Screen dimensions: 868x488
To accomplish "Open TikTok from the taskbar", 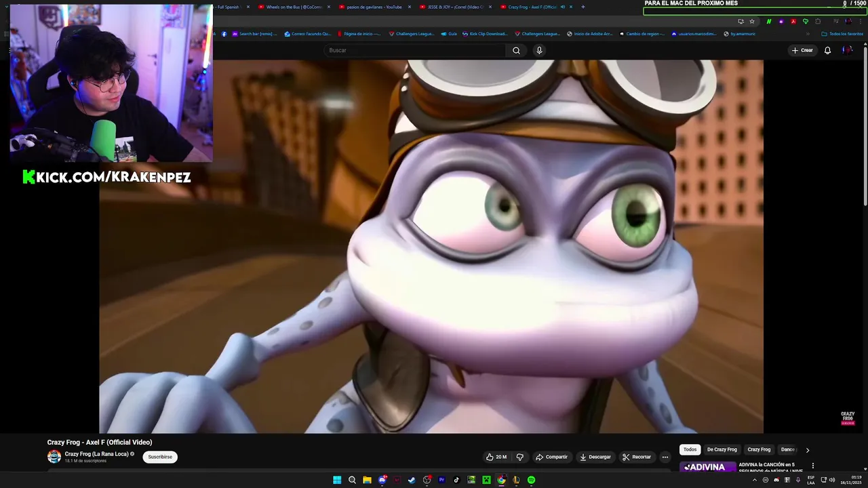I will tap(456, 480).
